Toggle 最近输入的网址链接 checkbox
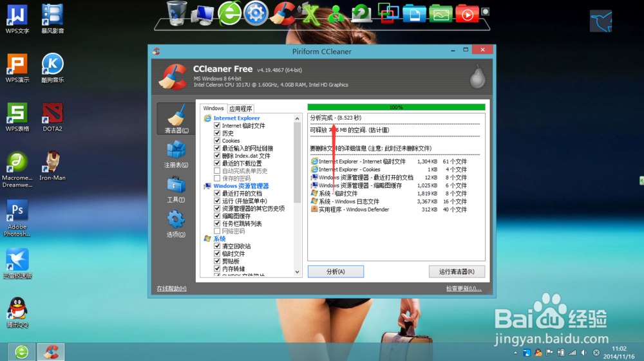This screenshot has height=361, width=644. 217,148
